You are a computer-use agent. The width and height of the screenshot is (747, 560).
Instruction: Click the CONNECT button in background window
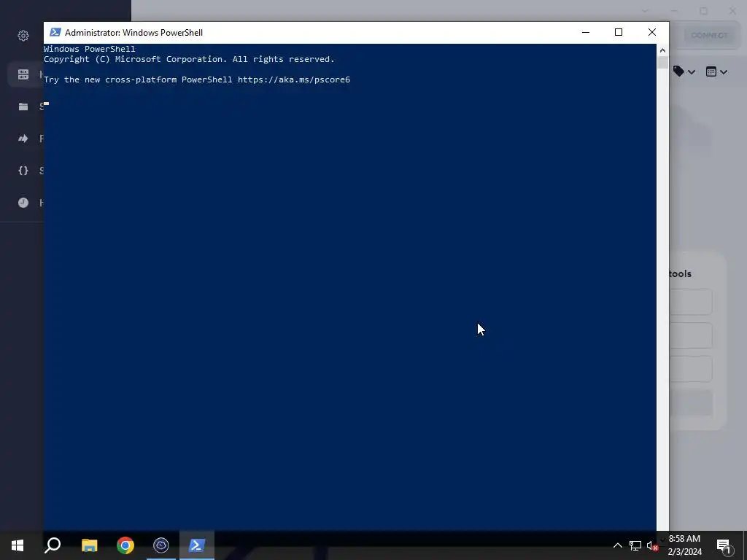pos(709,35)
